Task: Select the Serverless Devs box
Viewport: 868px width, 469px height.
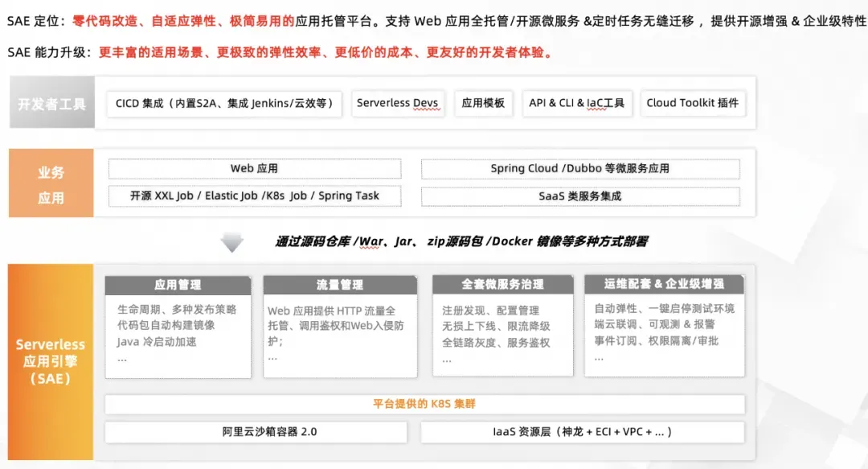Action: click(x=398, y=103)
